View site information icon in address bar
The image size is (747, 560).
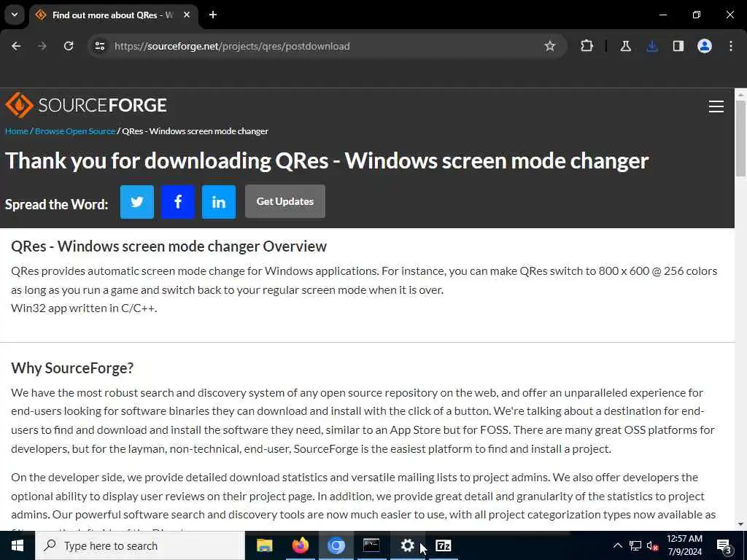click(x=99, y=46)
